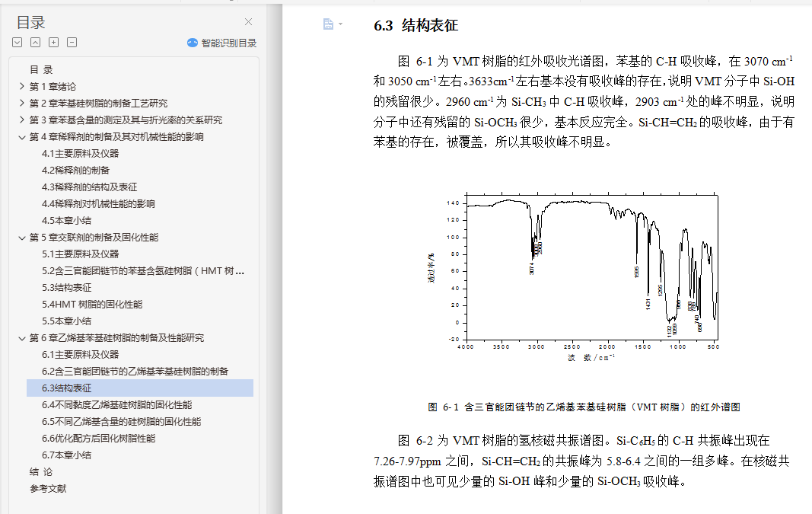Click the infrared spectrum chart image

pos(573,277)
